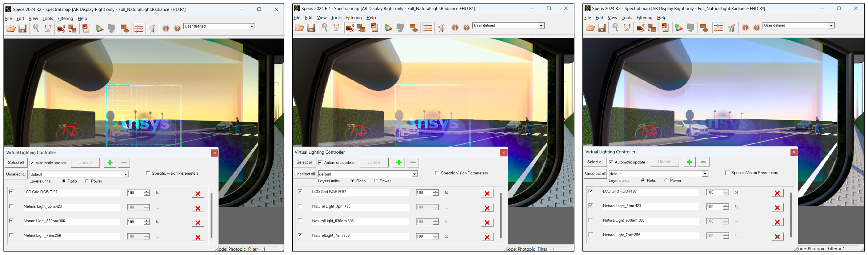This screenshot has height=255, width=868.
Task: Click the color gamut triangle icon, left window
Action: pos(99,29)
